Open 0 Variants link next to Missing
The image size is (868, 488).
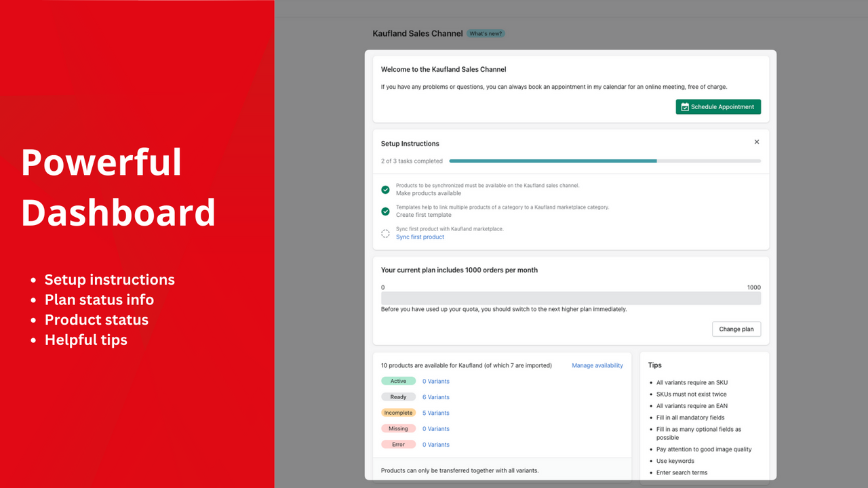[x=436, y=429]
